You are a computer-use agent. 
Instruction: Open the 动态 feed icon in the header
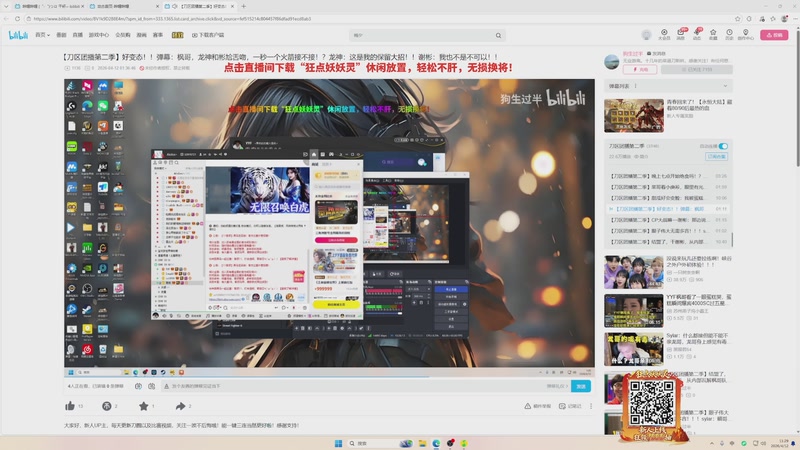click(697, 34)
